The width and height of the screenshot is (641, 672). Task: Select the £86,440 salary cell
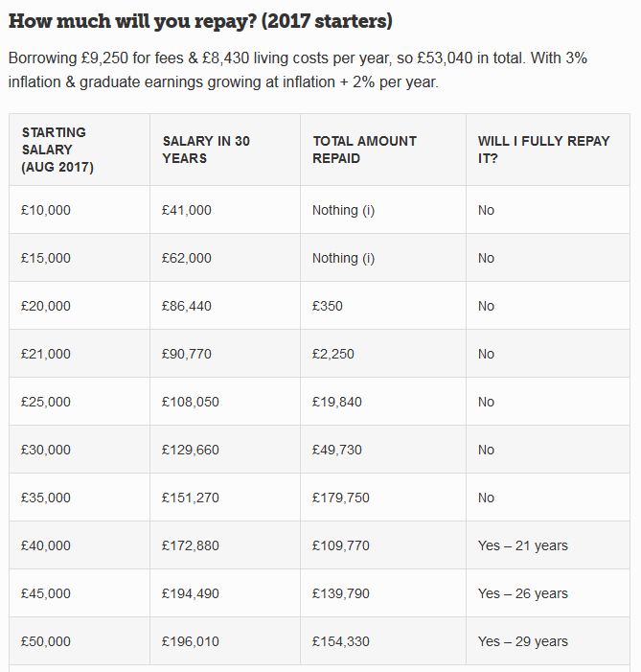[x=225, y=306]
